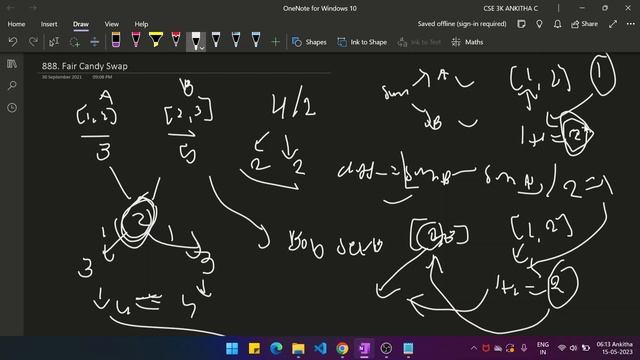Select the pen to the right of the active white pen

click(216, 40)
